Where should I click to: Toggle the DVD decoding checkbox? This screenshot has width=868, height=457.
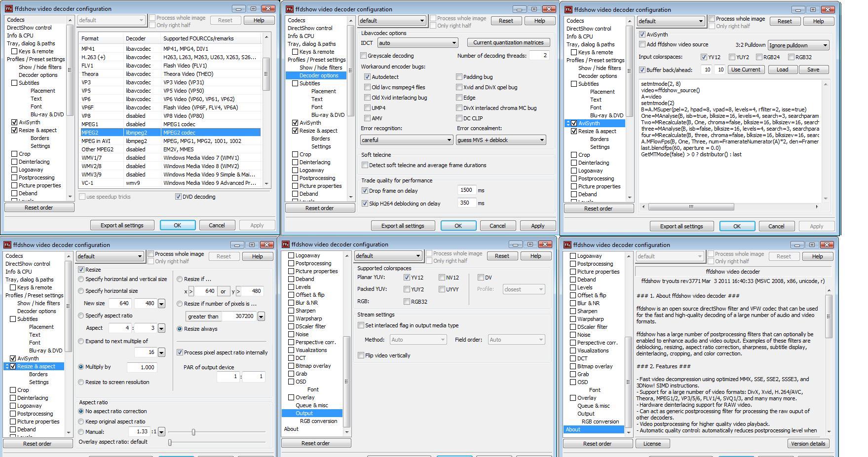coord(178,197)
